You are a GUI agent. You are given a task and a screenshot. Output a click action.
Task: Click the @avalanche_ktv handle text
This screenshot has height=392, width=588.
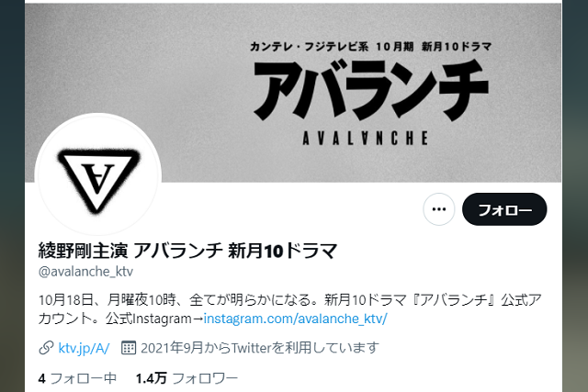[85, 272]
